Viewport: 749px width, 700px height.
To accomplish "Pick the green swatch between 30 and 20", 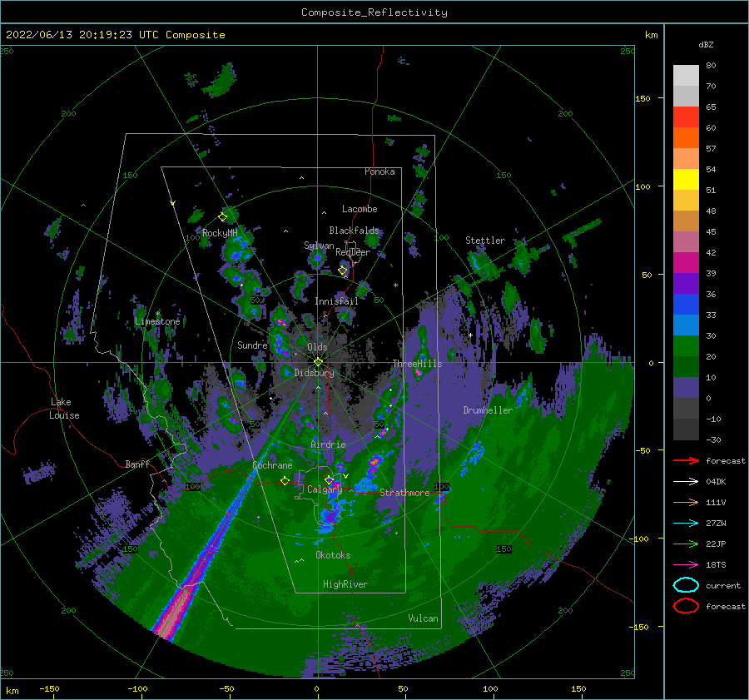I will click(686, 346).
